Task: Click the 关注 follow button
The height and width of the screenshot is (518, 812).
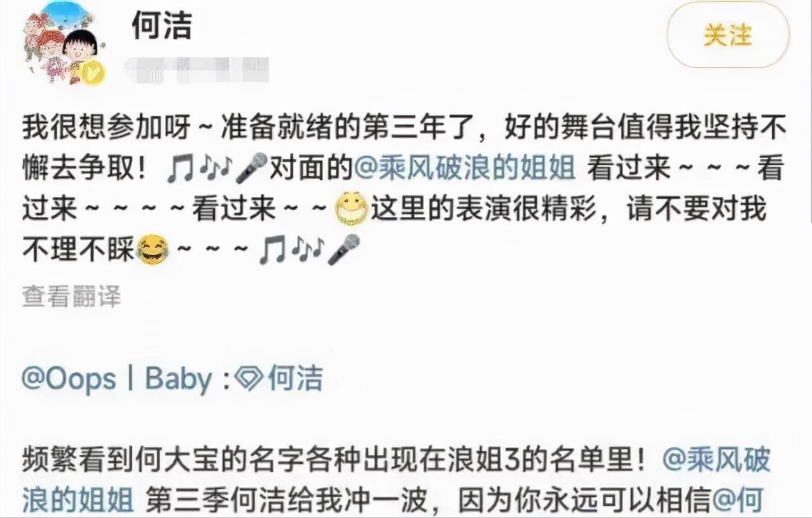Action: tap(728, 35)
